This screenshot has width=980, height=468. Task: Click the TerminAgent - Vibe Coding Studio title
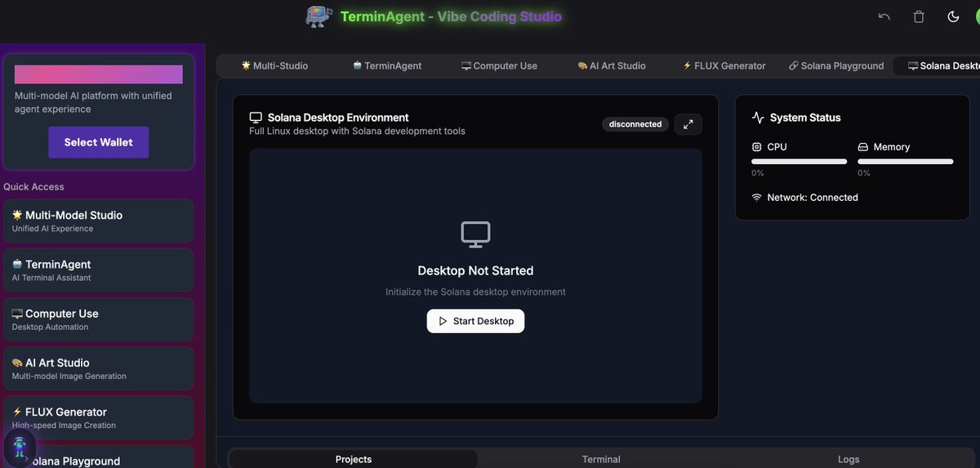(x=451, y=16)
